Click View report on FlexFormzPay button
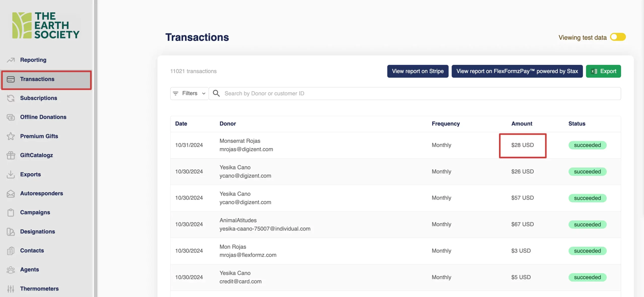This screenshot has width=644, height=297. point(517,71)
